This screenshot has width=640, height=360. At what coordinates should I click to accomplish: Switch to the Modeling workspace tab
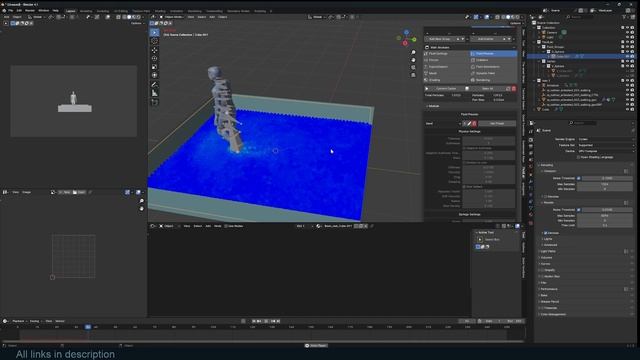[86, 11]
